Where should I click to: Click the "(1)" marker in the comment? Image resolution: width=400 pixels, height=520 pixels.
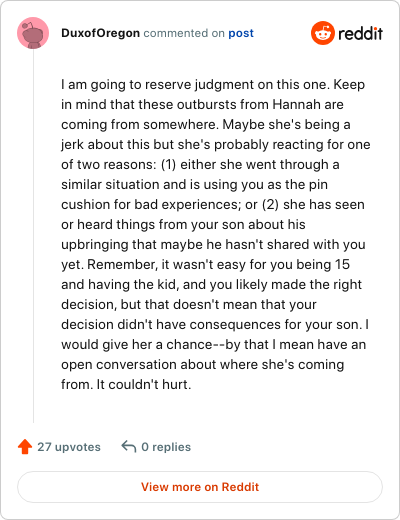click(168, 165)
